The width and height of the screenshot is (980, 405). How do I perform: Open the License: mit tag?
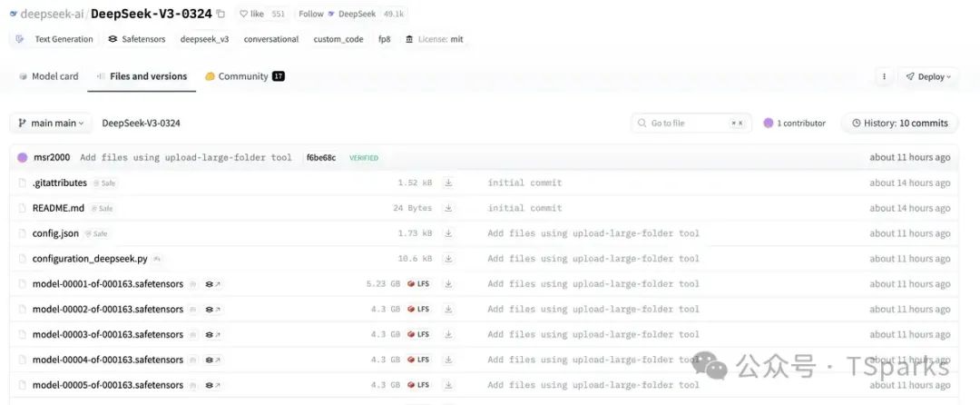(x=435, y=39)
